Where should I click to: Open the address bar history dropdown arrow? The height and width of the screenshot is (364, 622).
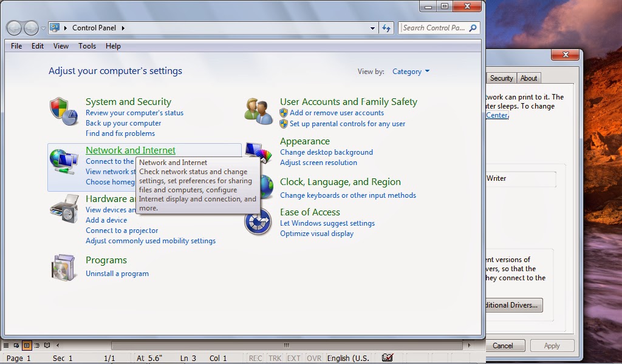(372, 28)
